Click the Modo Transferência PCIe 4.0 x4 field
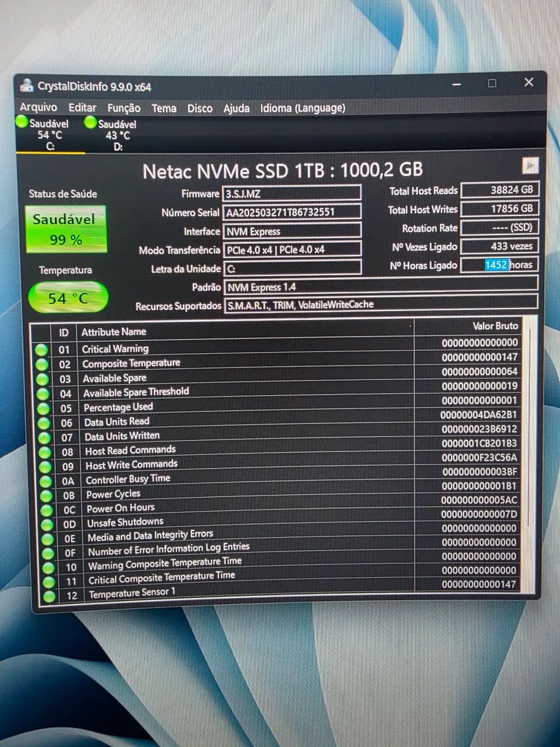Viewport: 560px width, 747px height. tap(292, 250)
